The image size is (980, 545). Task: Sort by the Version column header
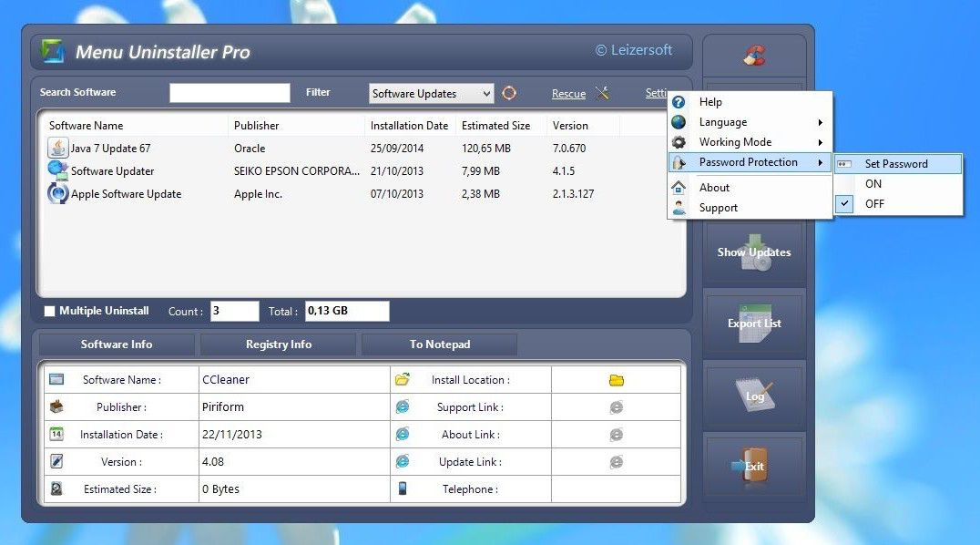583,126
